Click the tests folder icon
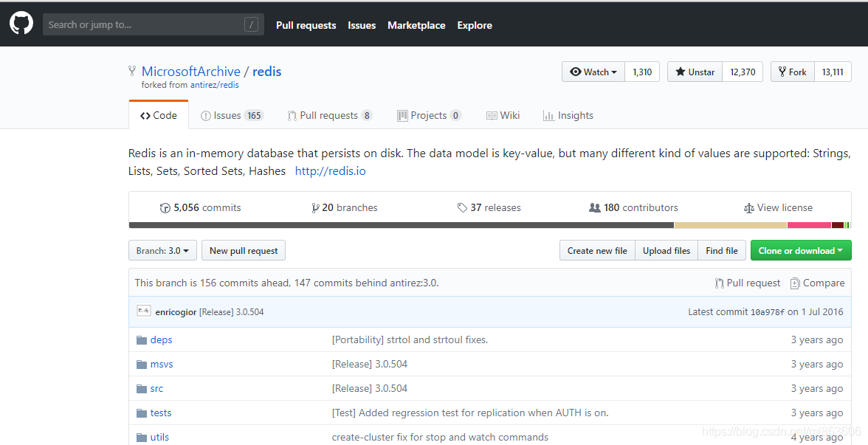This screenshot has height=445, width=868. (x=142, y=413)
